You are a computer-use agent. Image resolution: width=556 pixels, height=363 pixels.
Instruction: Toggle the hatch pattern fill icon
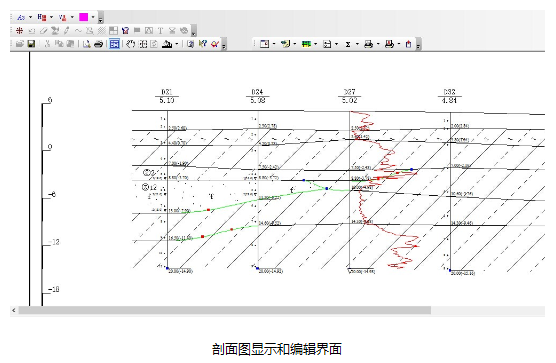tap(102, 30)
